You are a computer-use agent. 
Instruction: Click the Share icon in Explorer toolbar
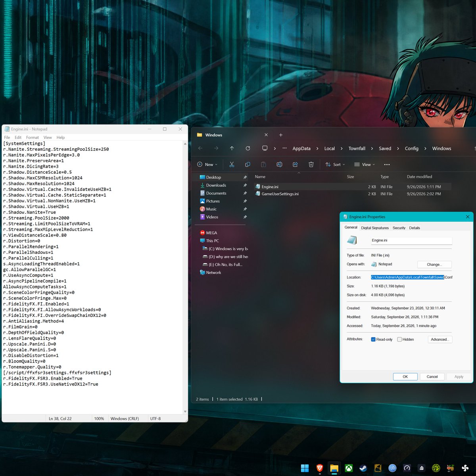(295, 164)
